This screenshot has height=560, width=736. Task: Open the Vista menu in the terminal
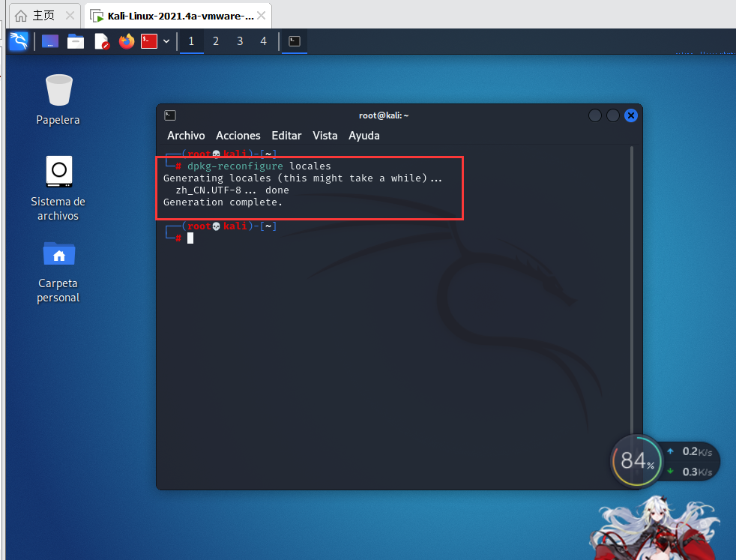[325, 136]
